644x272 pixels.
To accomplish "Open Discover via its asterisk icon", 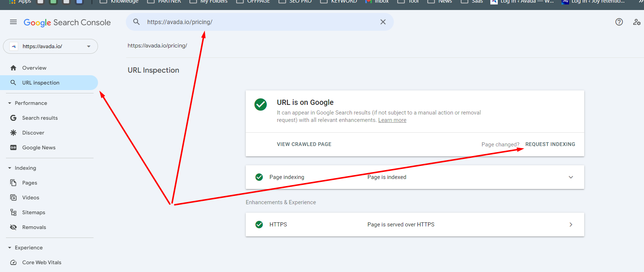I will click(x=13, y=133).
